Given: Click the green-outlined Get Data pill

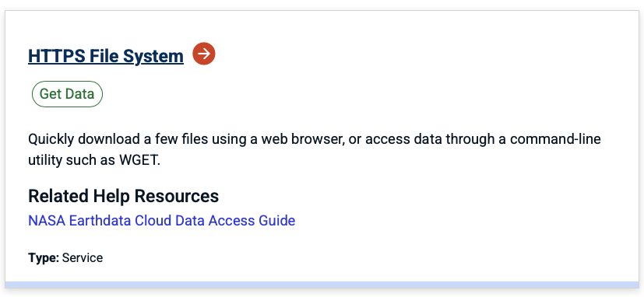Looking at the screenshot, I should tap(67, 94).
